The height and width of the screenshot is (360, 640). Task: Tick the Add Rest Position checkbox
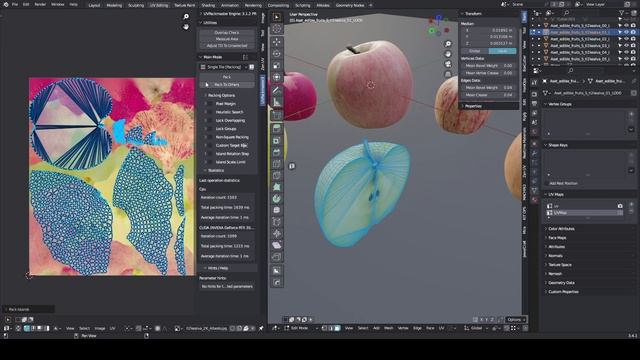[547, 183]
